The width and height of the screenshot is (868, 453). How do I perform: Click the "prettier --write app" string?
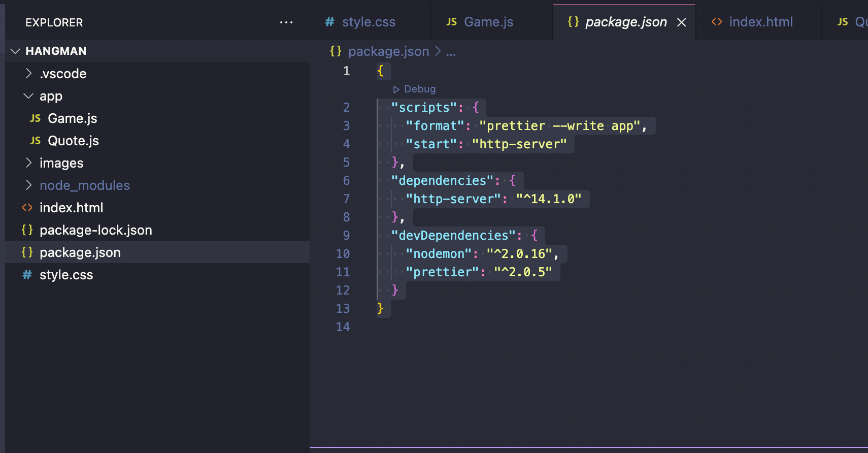click(x=560, y=126)
